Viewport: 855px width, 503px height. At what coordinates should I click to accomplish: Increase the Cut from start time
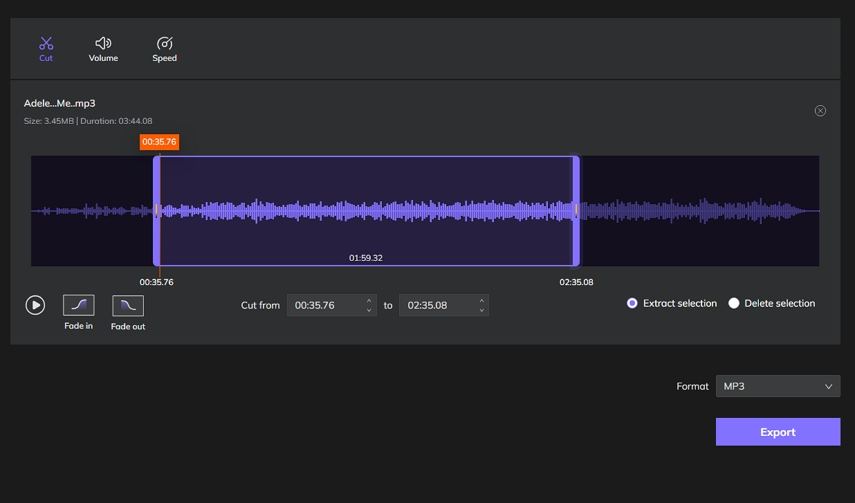[x=369, y=301]
